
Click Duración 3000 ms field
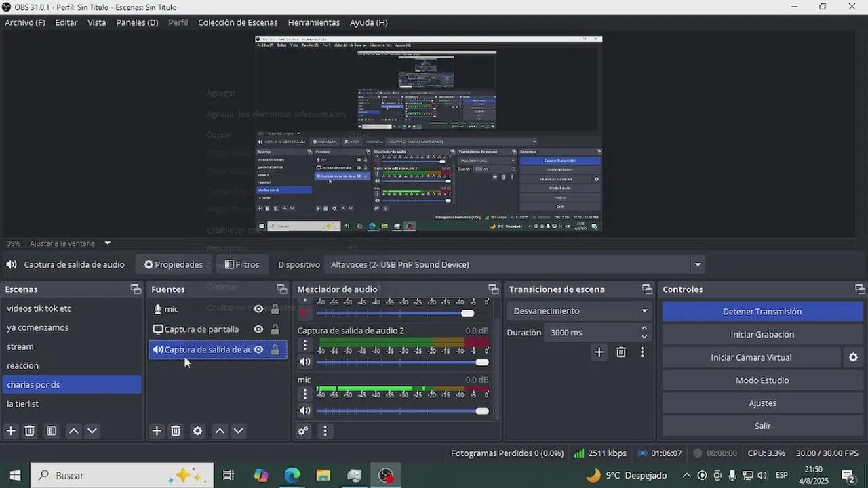coord(590,332)
